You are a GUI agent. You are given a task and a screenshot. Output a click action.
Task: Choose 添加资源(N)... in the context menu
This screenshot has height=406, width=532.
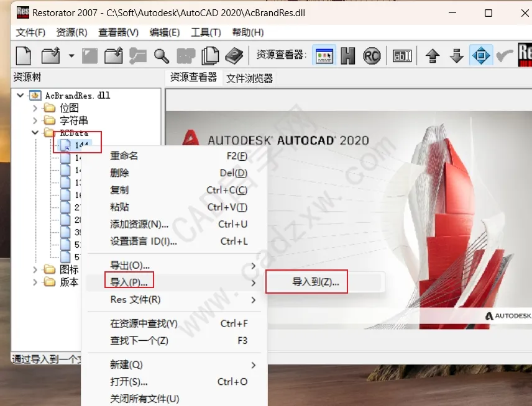(174, 224)
